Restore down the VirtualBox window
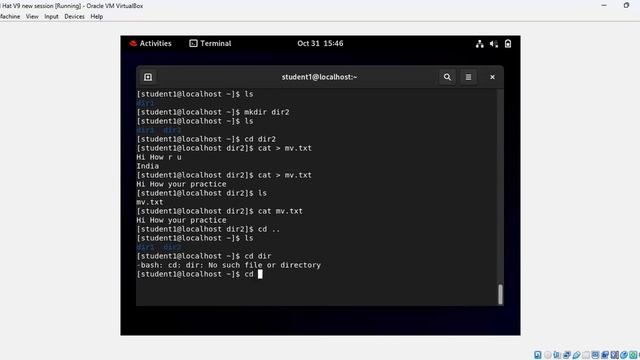Image resolution: width=640 pixels, height=360 pixels. point(627,5)
